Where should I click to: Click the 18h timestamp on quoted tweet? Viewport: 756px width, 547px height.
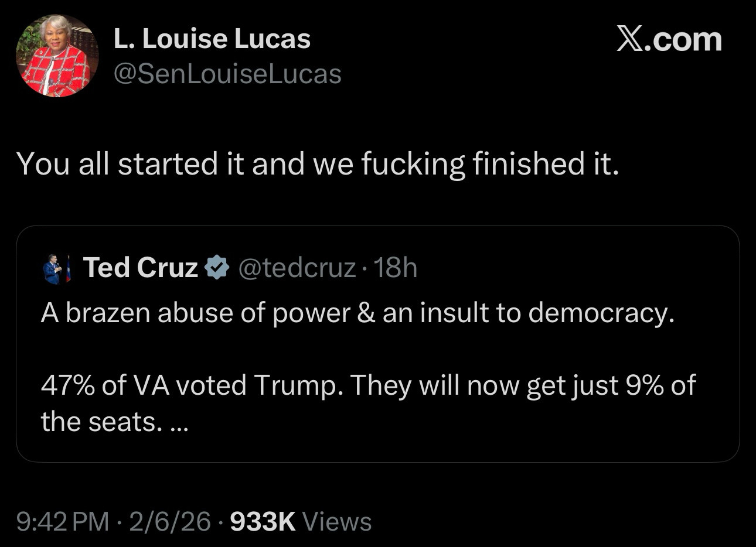(x=395, y=268)
